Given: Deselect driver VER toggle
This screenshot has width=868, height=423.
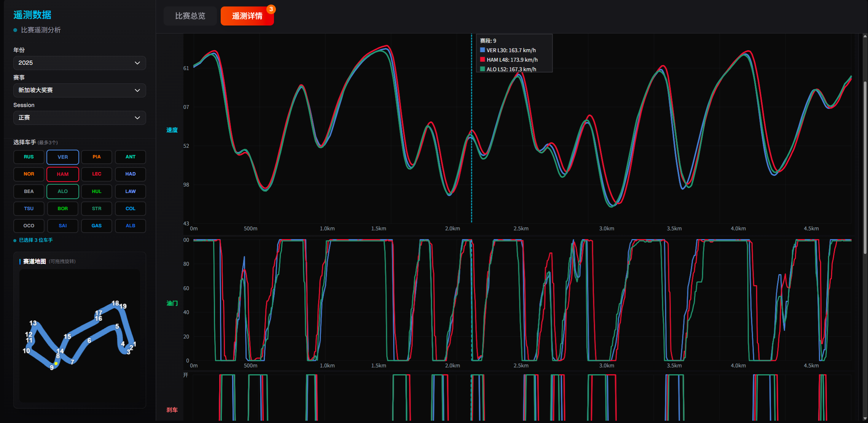Looking at the screenshot, I should click(62, 157).
